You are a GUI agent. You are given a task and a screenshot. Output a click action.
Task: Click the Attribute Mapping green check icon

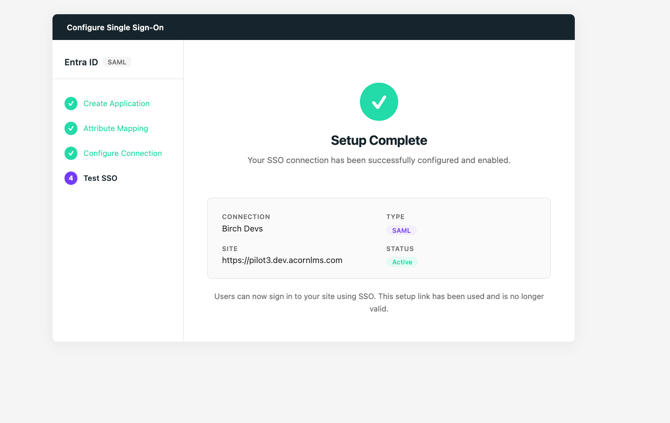tap(71, 128)
